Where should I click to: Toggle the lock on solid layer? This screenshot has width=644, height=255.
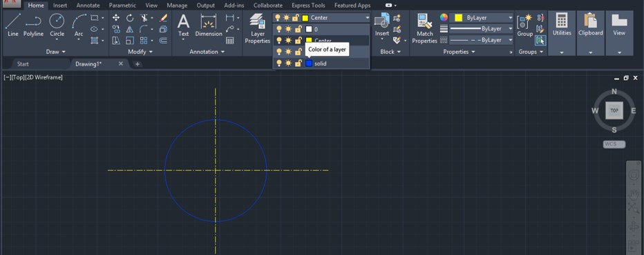tap(298, 64)
